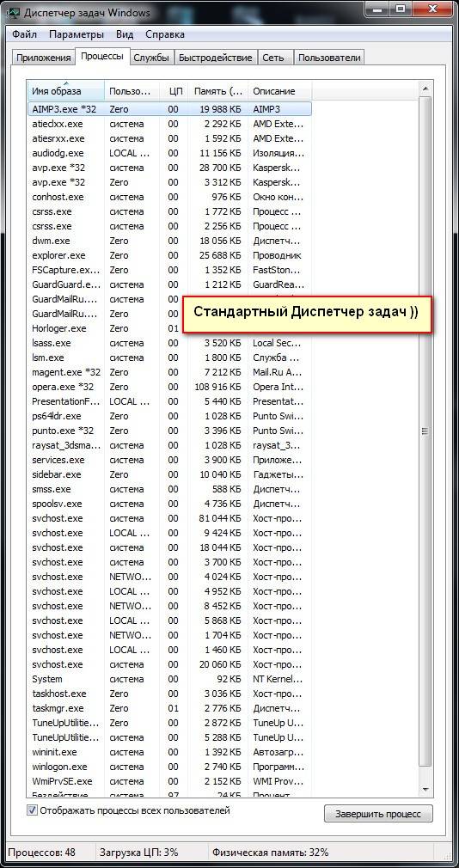Select the audiodg.exe process
Viewport: 459px width, 868px height.
(x=169, y=153)
